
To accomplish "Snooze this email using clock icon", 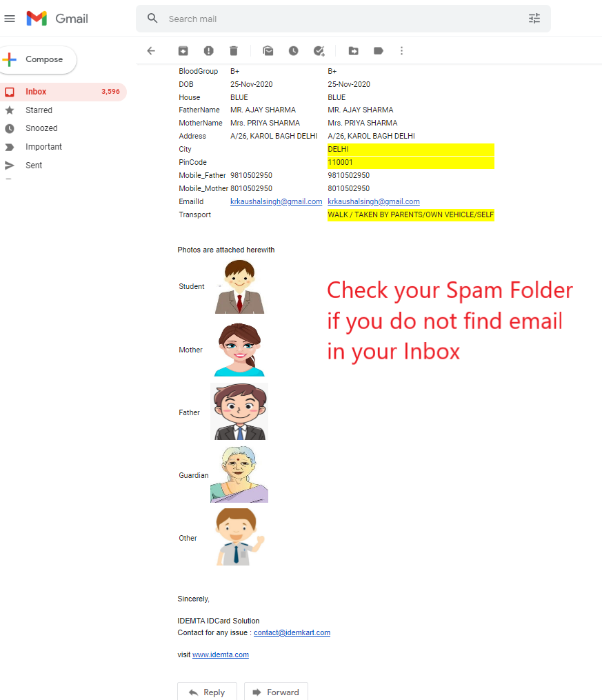I will 293,50.
